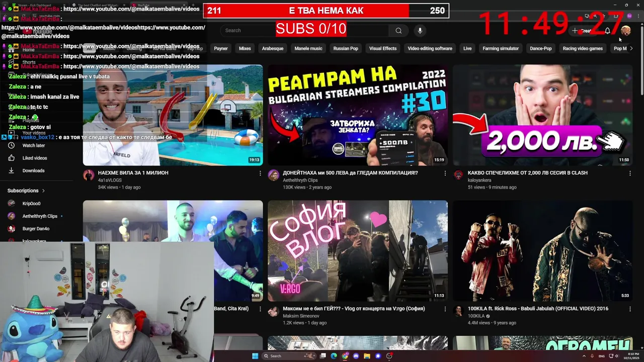Open kaloyankera channel name link

pos(479,180)
